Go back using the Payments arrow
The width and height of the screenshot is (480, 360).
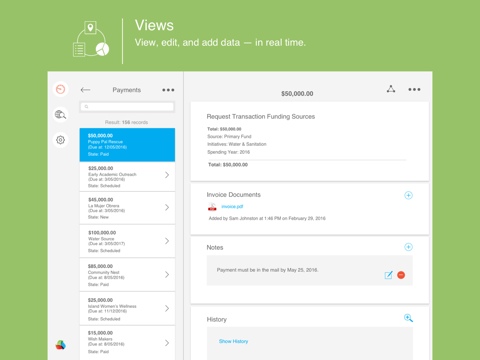tap(85, 90)
